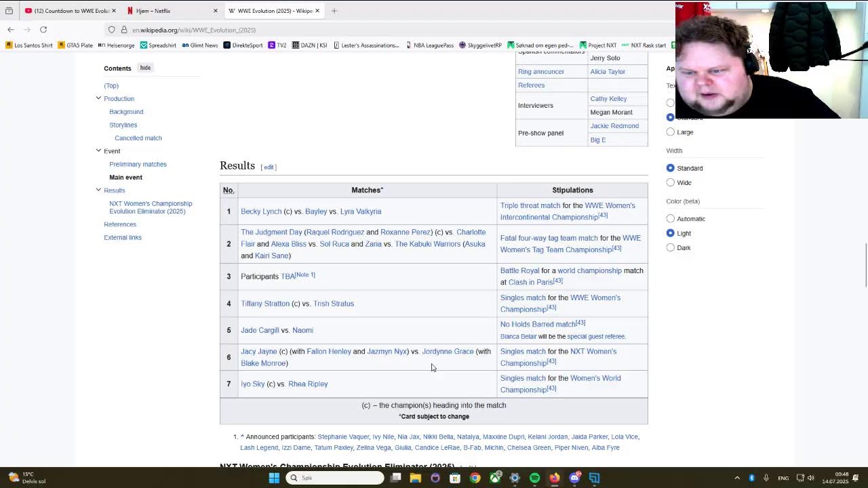Open the Spreadshirt bookmark
Image resolution: width=868 pixels, height=488 pixels.
158,45
